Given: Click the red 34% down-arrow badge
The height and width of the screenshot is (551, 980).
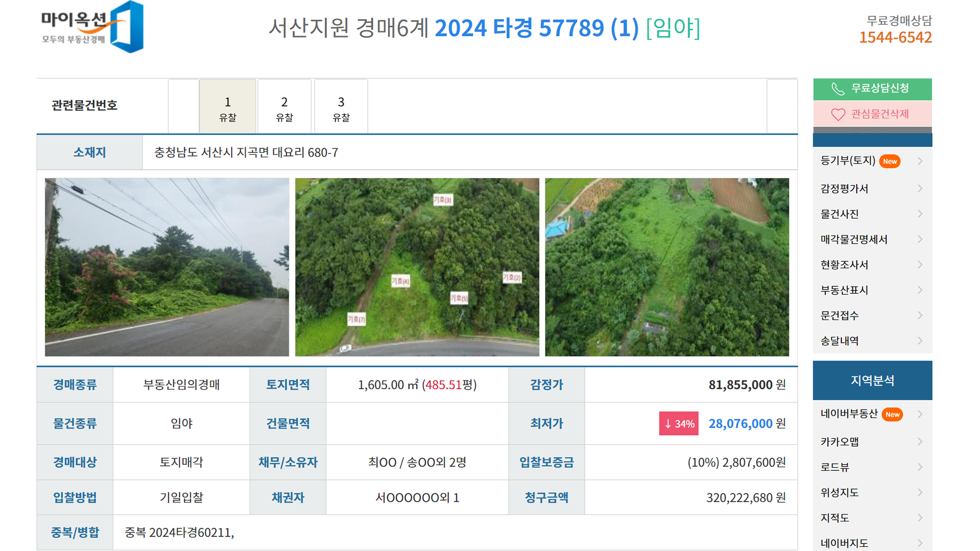Looking at the screenshot, I should click(678, 423).
